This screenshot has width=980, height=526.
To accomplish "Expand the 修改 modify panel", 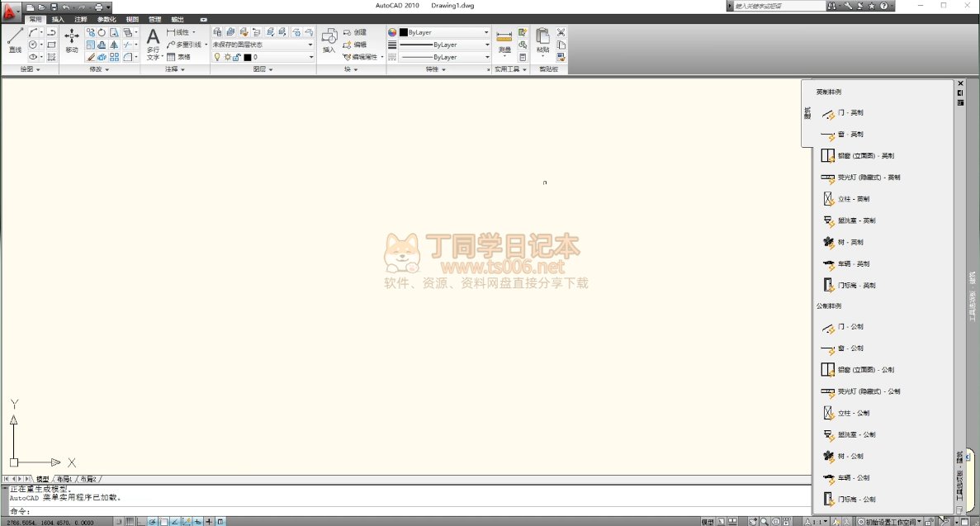I will (99, 69).
